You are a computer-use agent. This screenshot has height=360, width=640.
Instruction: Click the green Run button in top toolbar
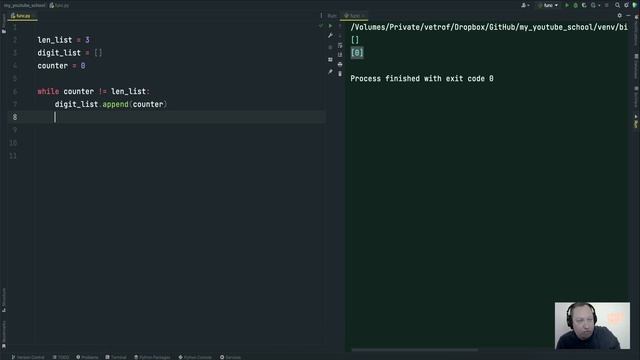567,5
